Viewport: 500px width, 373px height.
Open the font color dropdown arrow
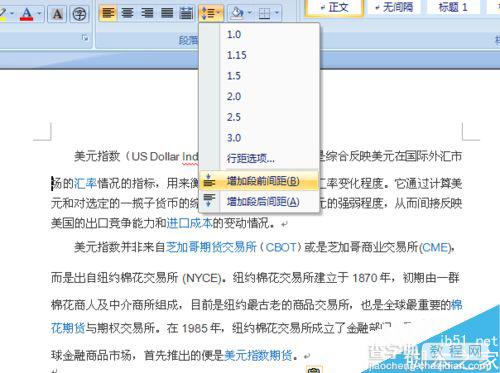click(x=39, y=14)
